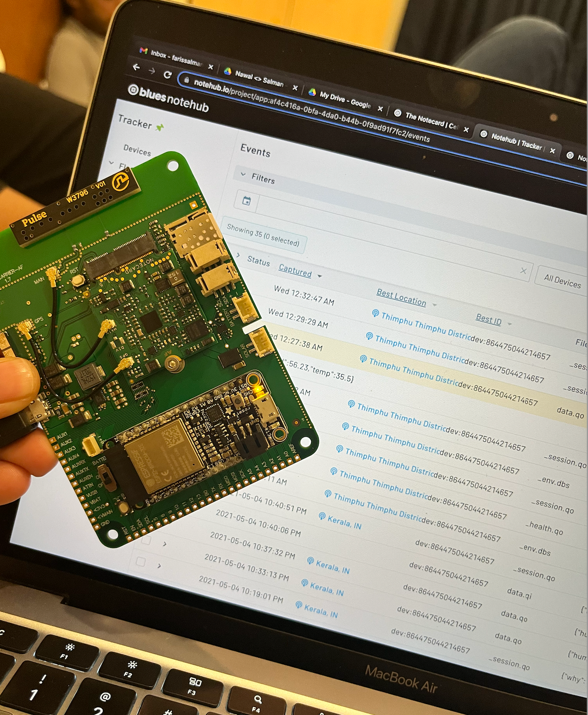588x715 pixels.
Task: Click location icon of 10:33:13 PM event
Action: [305, 583]
